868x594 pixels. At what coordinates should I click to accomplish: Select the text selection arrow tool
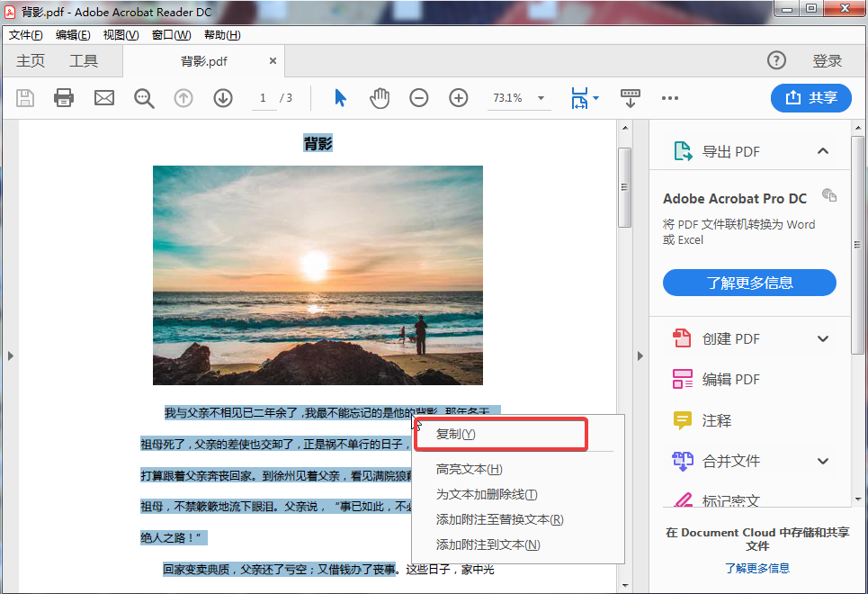coord(340,97)
